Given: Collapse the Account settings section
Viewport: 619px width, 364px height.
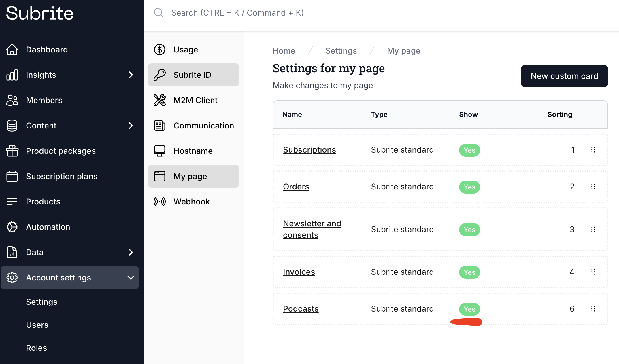Looking at the screenshot, I should (131, 278).
